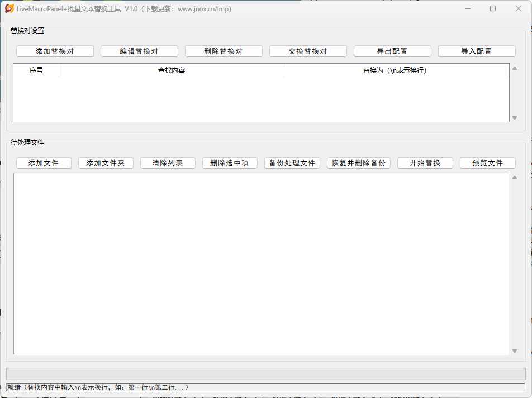This screenshot has height=398, width=532.
Task: Click the LiveMacroPanel app icon in title bar
Action: point(9,8)
